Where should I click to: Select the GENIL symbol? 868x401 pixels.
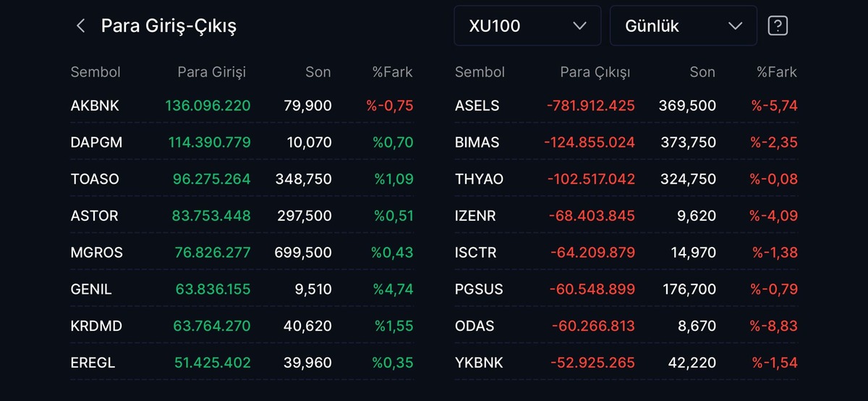pos(91,289)
